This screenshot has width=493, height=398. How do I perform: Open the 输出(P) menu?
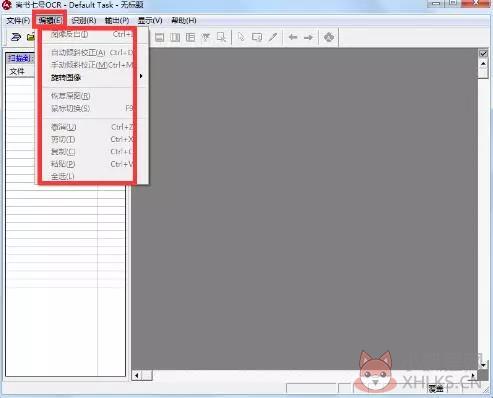pos(117,21)
